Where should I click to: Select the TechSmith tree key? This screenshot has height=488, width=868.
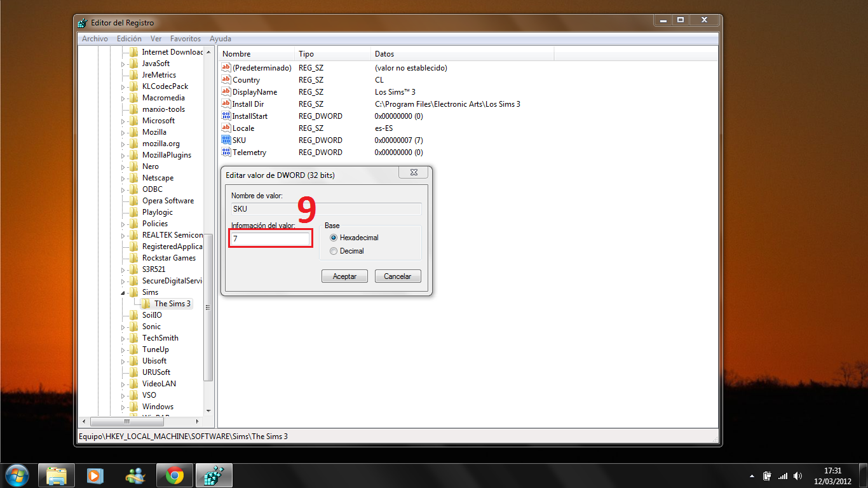point(160,338)
